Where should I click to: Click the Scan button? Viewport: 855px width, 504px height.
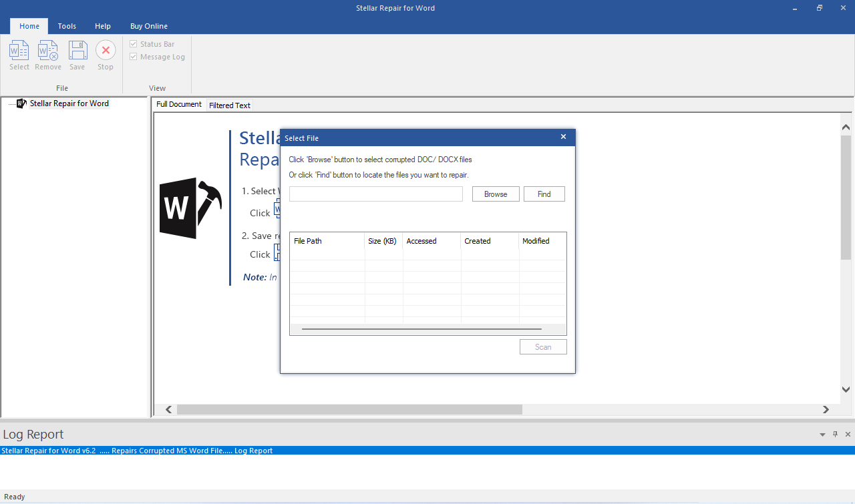coord(543,347)
